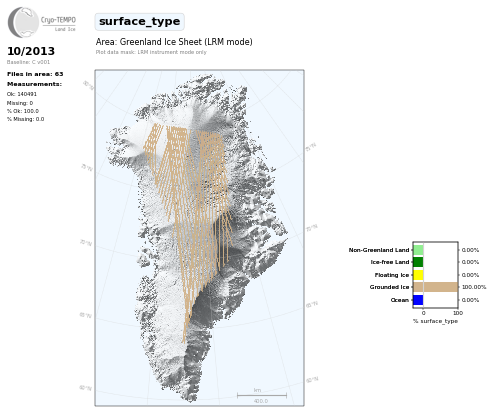Click the 100.00% Grounded Ice value

474,287
